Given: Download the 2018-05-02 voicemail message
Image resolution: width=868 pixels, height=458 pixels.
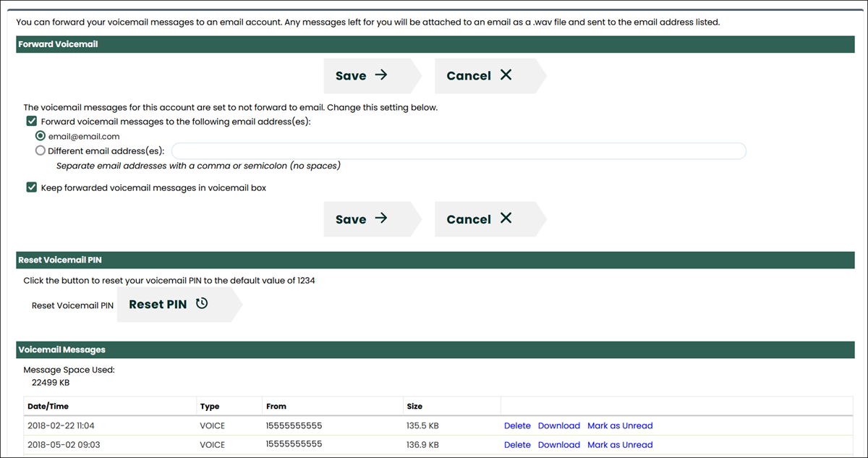Looking at the screenshot, I should (559, 445).
